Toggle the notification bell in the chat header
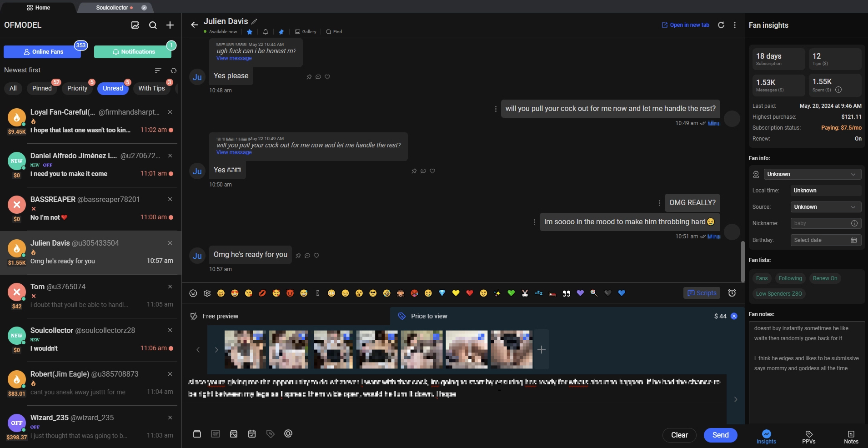Viewport: 868px width, 448px height. 265,32
